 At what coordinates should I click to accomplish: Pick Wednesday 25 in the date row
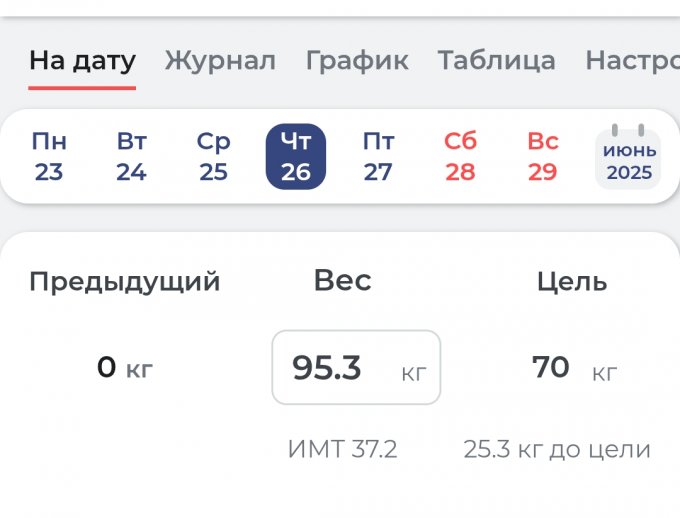(213, 157)
